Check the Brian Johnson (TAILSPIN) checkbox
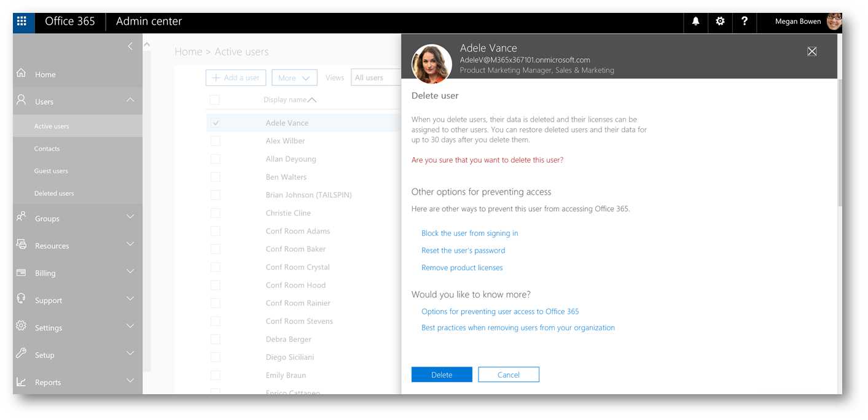Screen dimensions: 868x420 215,195
